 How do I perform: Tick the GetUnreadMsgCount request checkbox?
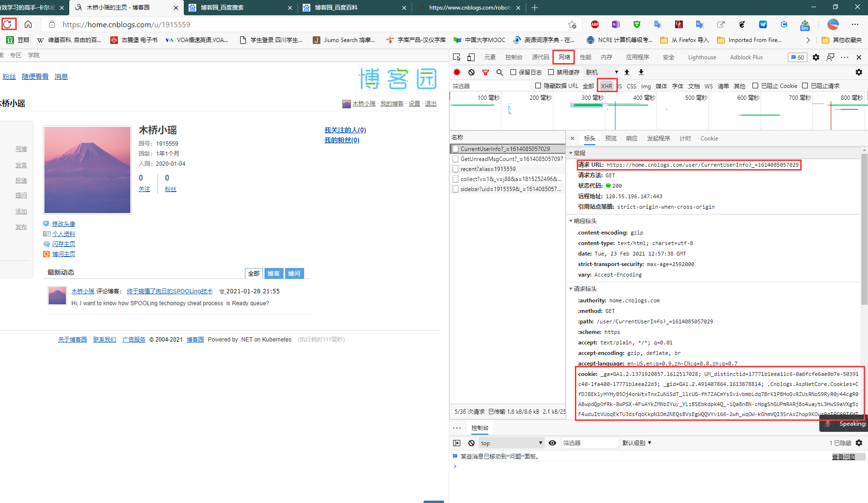click(455, 159)
